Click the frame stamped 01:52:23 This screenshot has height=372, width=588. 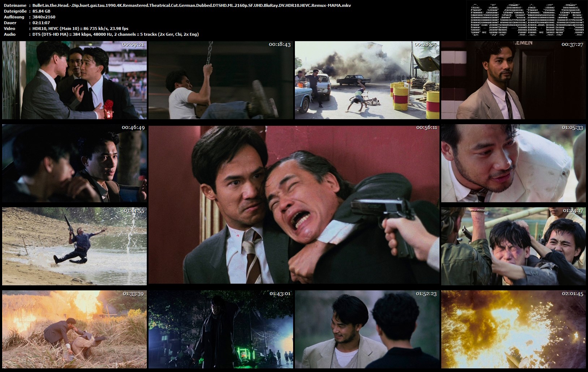(367, 329)
